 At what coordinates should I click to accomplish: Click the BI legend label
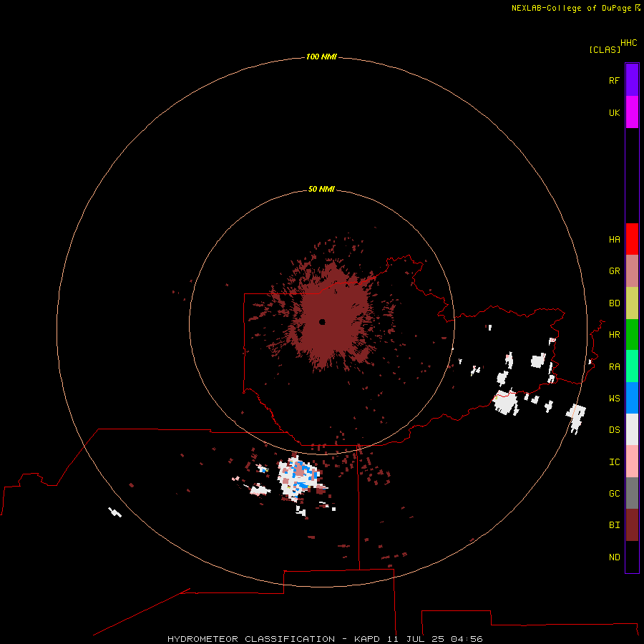615,525
